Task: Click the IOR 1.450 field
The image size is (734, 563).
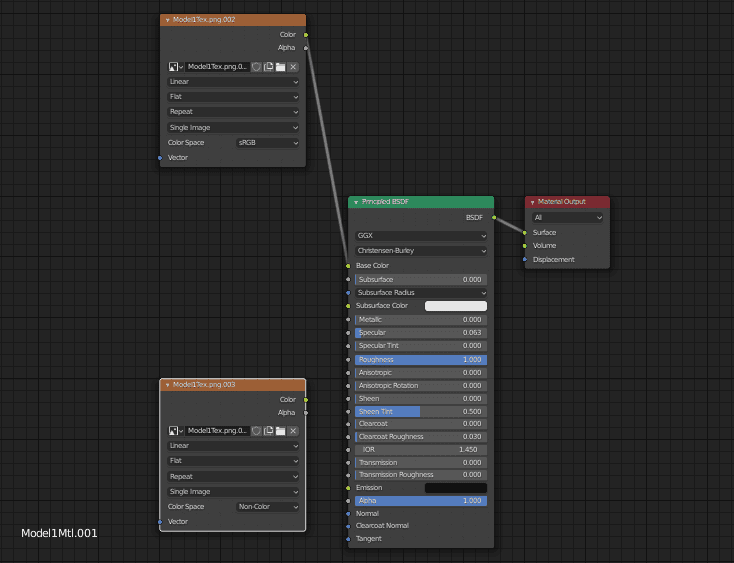Action: pos(421,450)
